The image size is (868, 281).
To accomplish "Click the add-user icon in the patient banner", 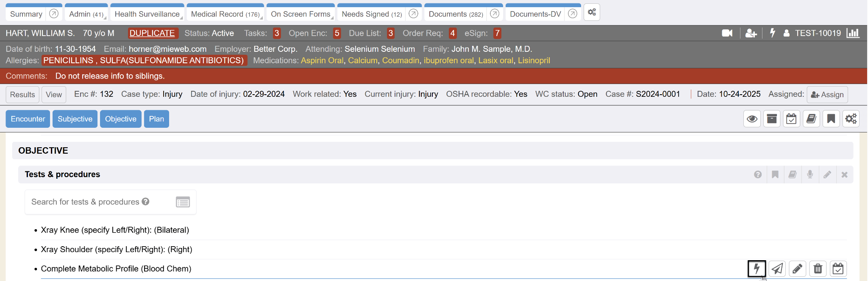I will pos(751,33).
